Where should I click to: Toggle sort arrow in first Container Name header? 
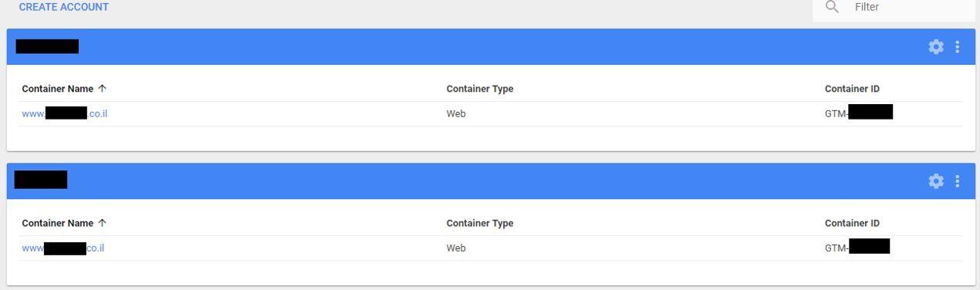[x=103, y=89]
